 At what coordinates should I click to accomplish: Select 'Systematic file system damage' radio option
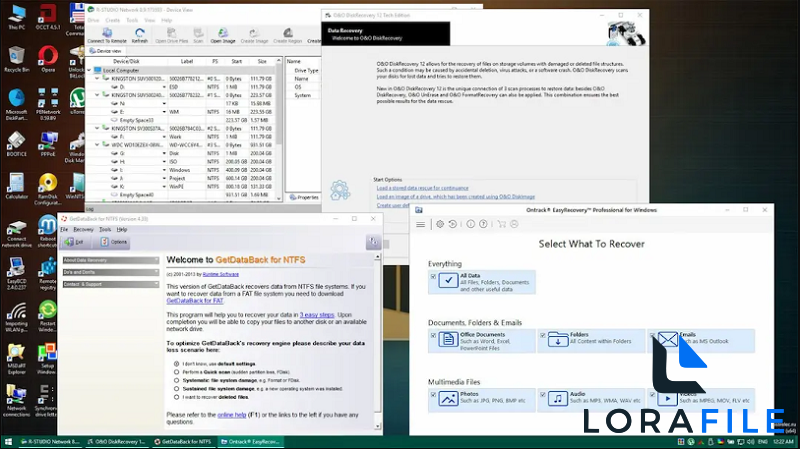pos(177,380)
